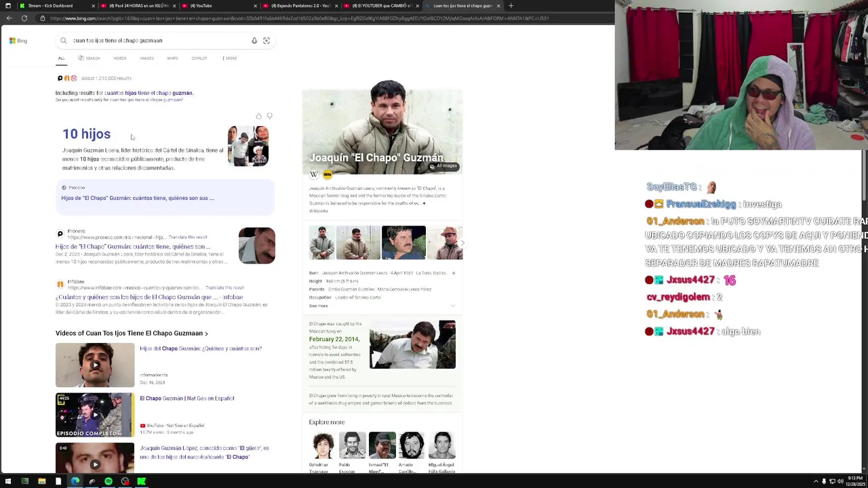
Task: Click the Explore more heading
Action: pos(327,422)
